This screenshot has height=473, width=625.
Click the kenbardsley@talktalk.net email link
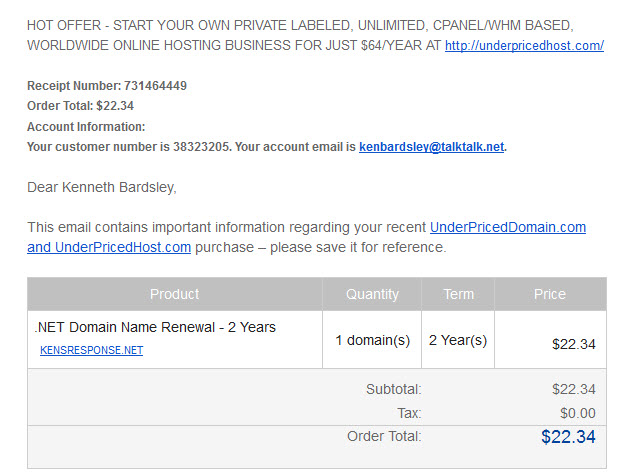pyautogui.click(x=431, y=147)
